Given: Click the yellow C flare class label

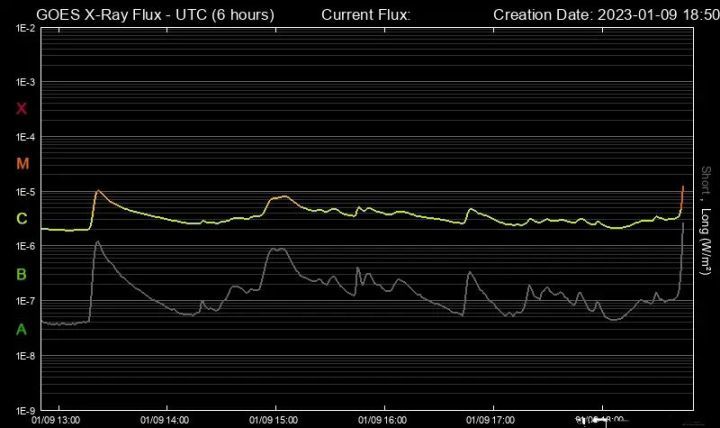Looking at the screenshot, I should pyautogui.click(x=21, y=219).
